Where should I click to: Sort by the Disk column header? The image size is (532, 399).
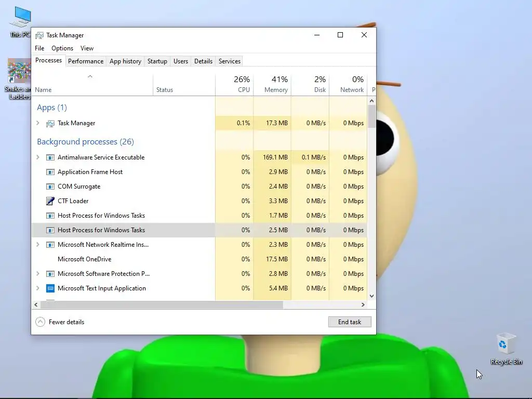click(310, 85)
